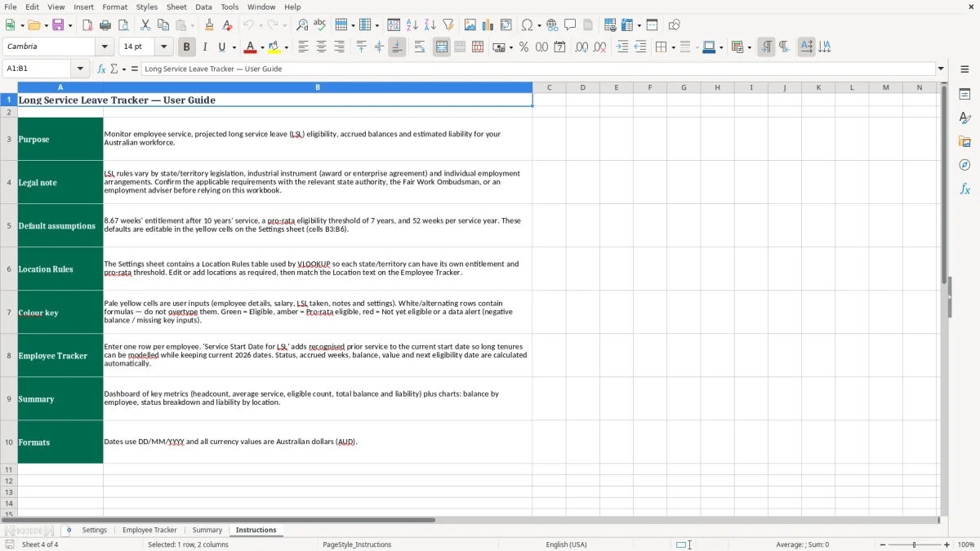This screenshot has width=980, height=551.
Task: Toggle Underline formatting
Action: pos(221,47)
